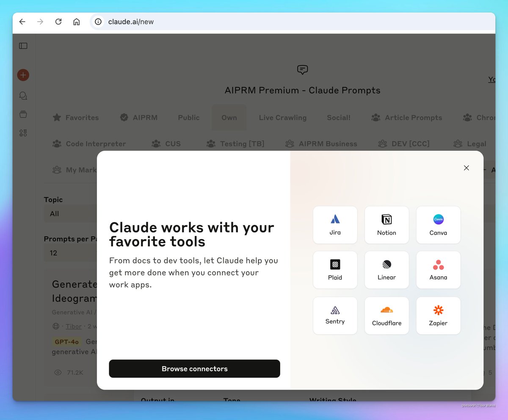Click the Browse connectors button
The width and height of the screenshot is (508, 420).
tap(195, 369)
